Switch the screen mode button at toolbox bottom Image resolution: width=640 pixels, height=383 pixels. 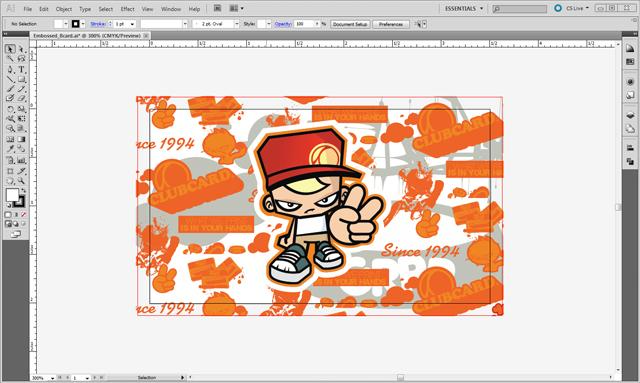tap(16, 234)
